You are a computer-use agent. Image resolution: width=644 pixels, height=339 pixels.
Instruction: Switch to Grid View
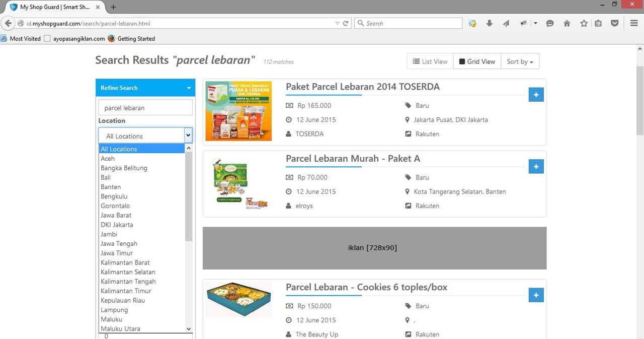[x=477, y=61]
